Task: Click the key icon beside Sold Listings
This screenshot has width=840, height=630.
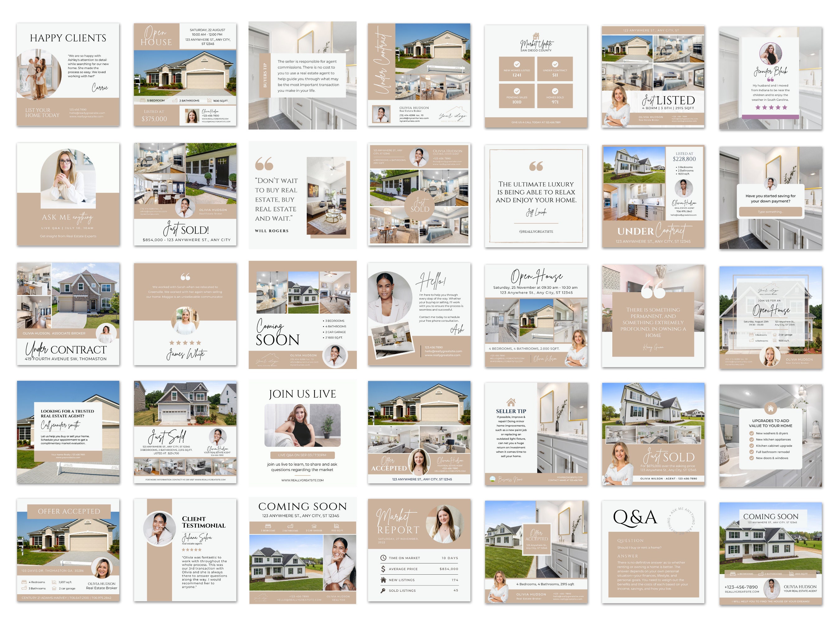Action: (383, 590)
